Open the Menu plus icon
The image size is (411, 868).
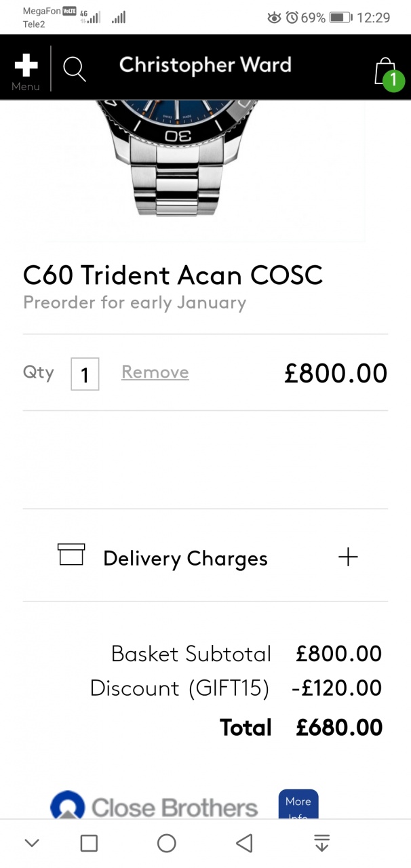[x=26, y=66]
